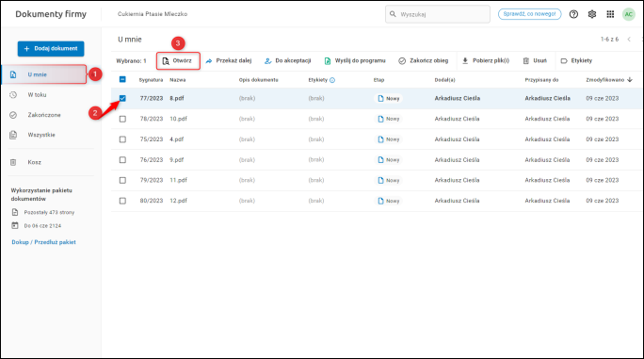
Task: Show Wszystkie documents
Action: coord(41,135)
